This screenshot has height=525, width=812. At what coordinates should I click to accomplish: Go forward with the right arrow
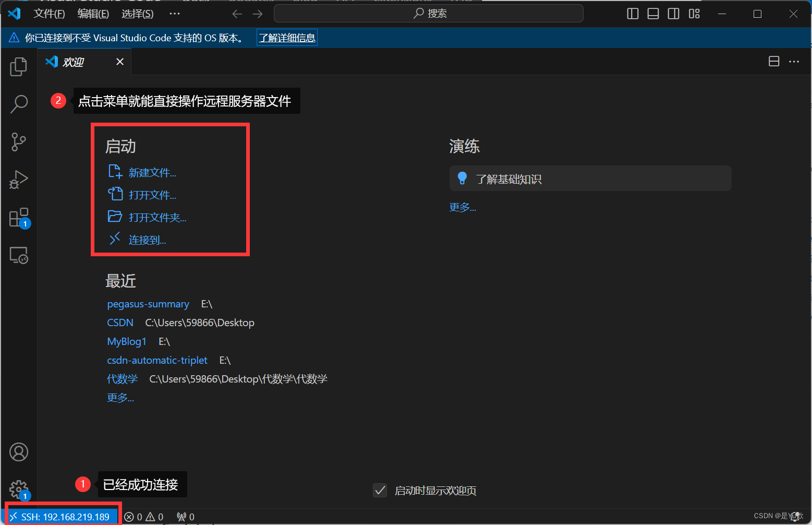(x=258, y=14)
